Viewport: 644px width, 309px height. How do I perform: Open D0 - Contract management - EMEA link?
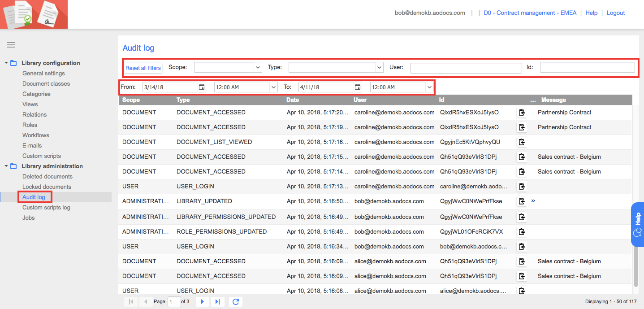(530, 13)
